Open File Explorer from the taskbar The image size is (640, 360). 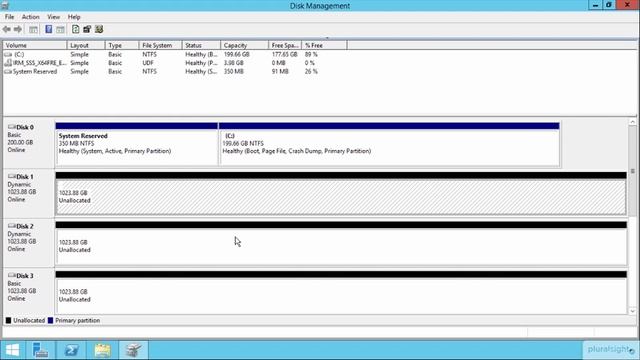pyautogui.click(x=102, y=350)
